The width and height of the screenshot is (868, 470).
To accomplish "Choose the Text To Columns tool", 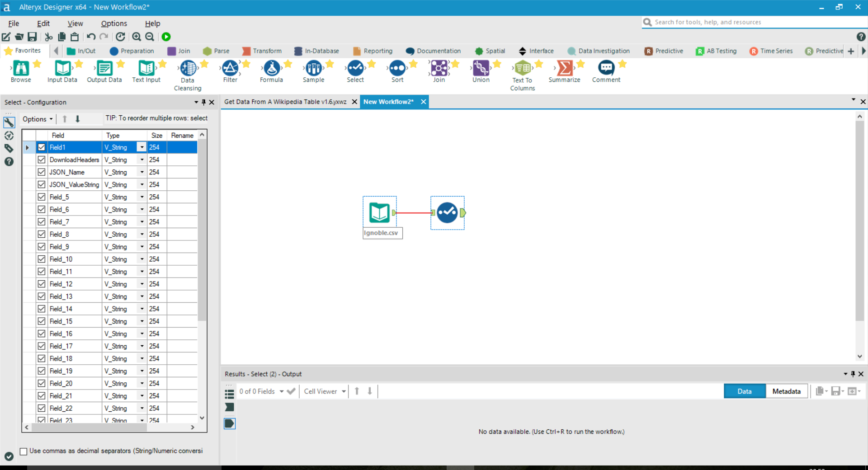I will [x=523, y=68].
